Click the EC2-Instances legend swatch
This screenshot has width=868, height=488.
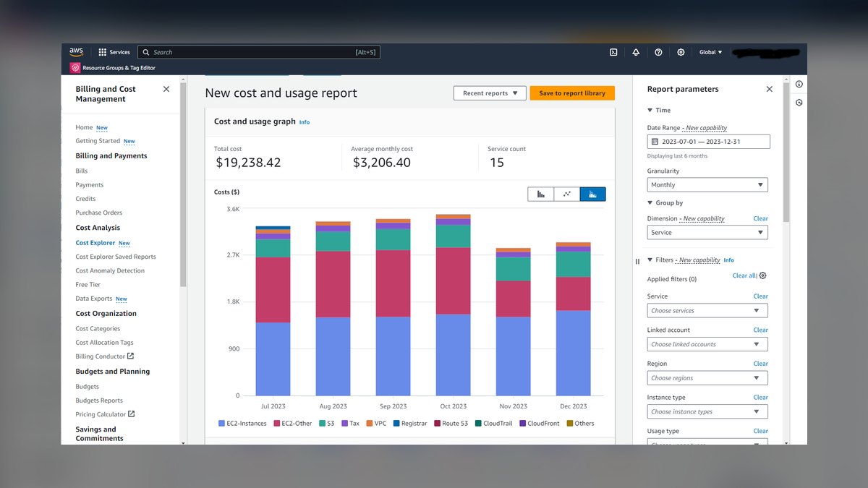click(221, 424)
